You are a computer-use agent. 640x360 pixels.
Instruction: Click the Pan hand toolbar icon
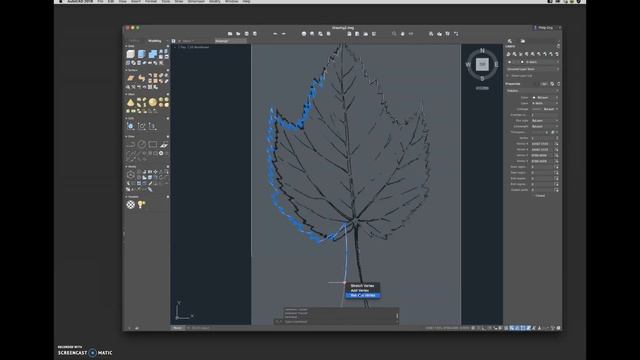coord(402,34)
